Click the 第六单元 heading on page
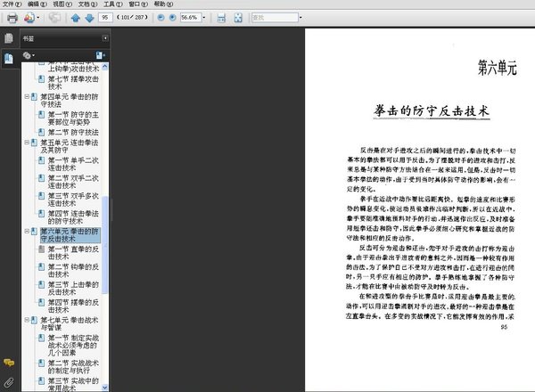Screen dimensions: 535x392 click(x=498, y=68)
